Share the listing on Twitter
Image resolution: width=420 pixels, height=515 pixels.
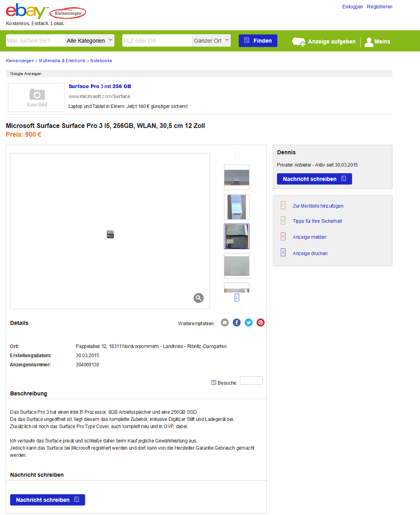click(249, 322)
